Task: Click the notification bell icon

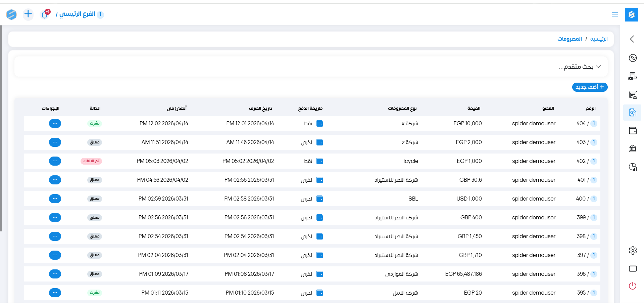Action: 45,14
